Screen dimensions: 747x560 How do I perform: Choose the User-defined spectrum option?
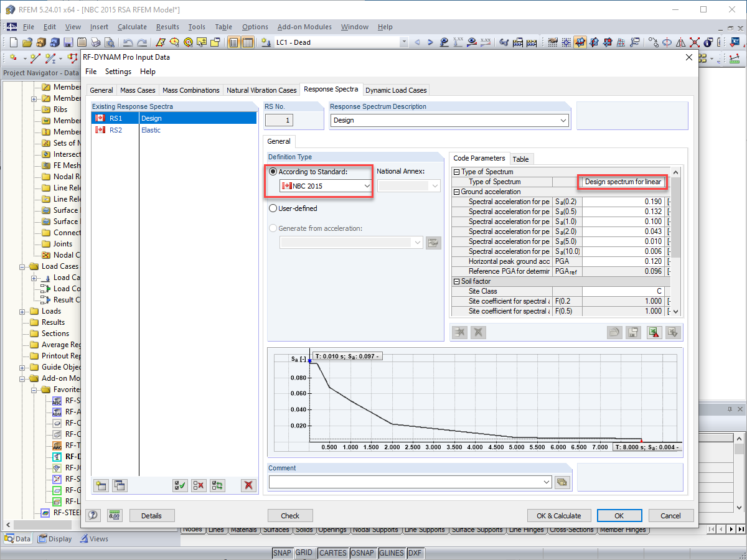coord(273,208)
